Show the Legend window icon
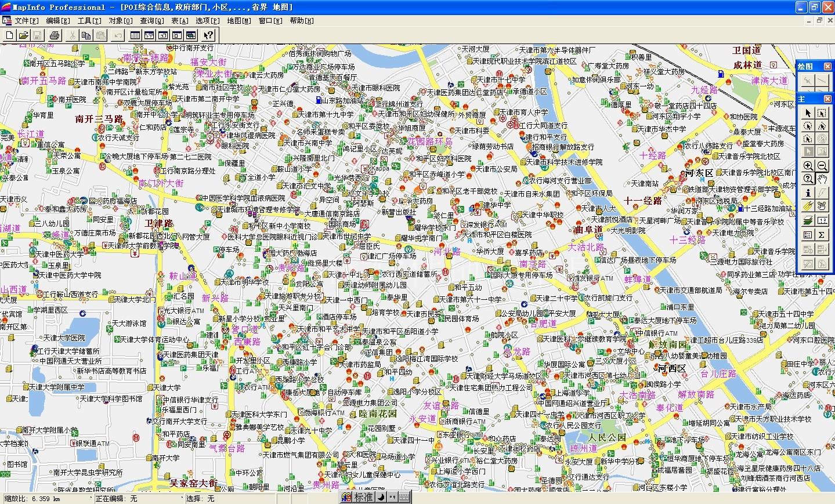 (x=808, y=235)
